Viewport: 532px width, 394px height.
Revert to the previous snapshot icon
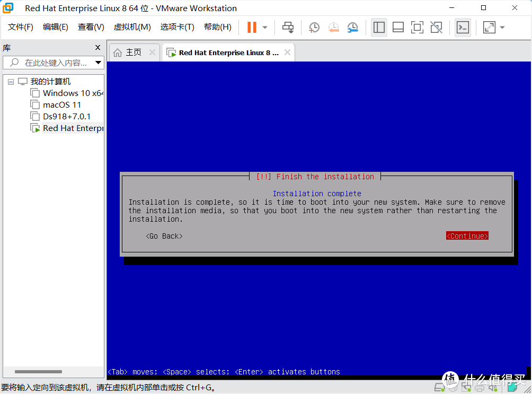(x=333, y=28)
